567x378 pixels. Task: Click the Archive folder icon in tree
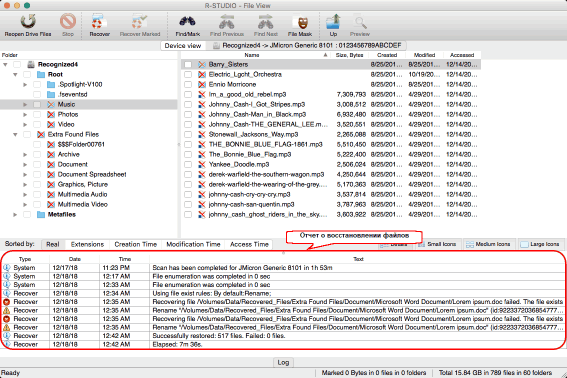51,154
